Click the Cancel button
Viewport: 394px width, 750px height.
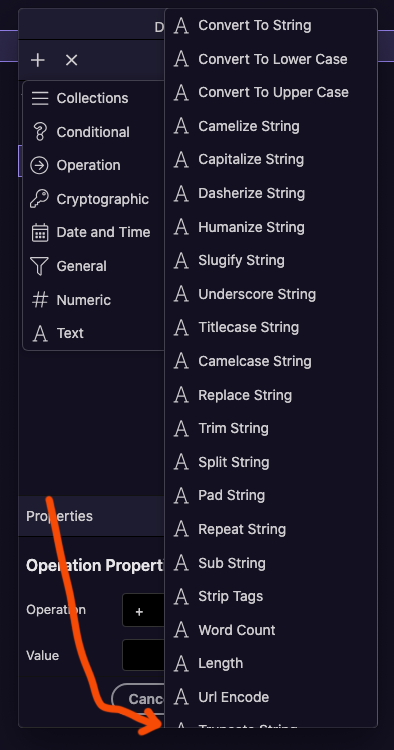point(139,699)
